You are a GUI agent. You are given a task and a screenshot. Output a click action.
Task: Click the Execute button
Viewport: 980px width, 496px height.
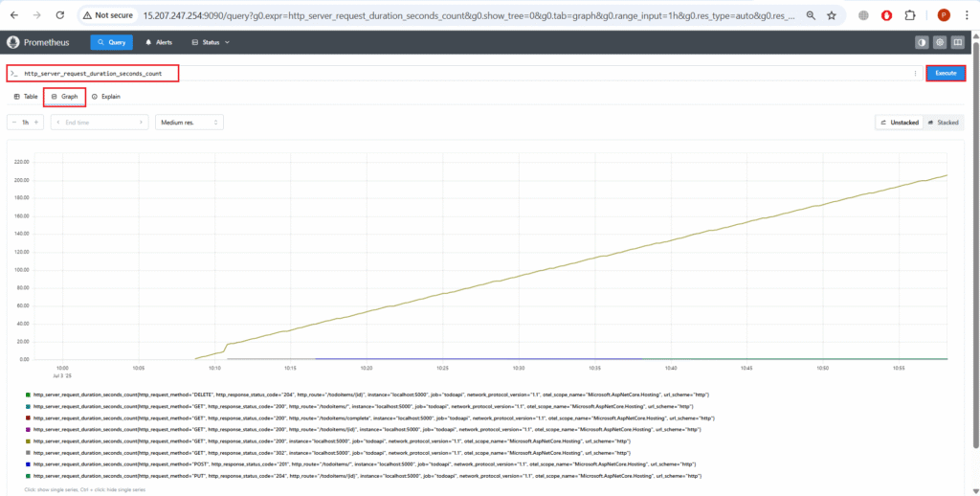point(946,73)
